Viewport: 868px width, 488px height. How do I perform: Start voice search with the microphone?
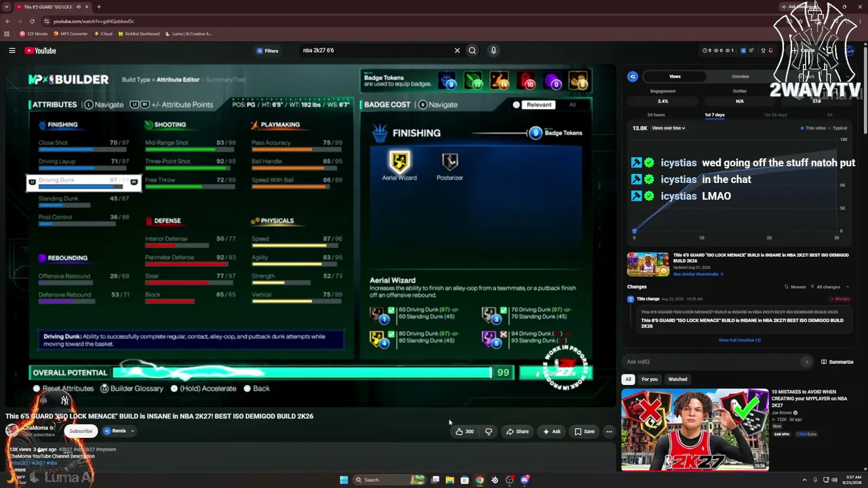click(494, 50)
